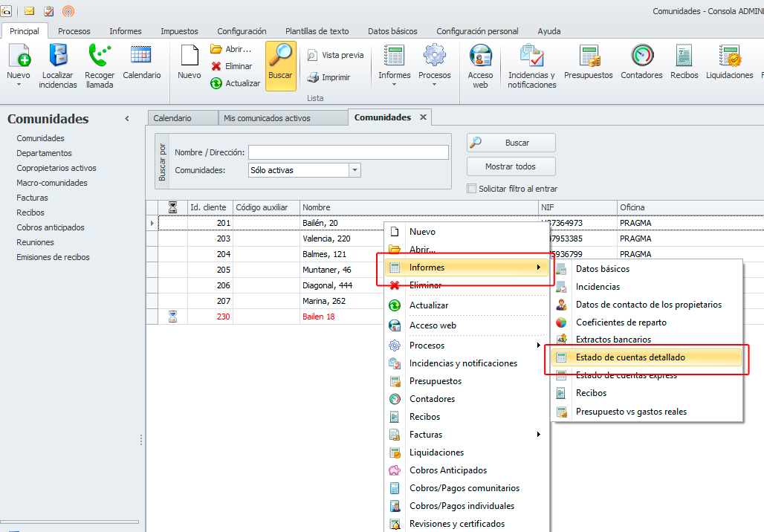Enable Solicitar filtro al entrar checkbox
This screenshot has height=532, width=764.
471,189
